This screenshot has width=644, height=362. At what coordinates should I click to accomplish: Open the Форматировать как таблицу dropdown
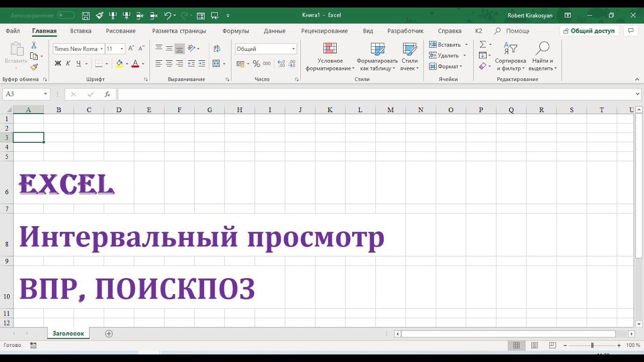(377, 56)
